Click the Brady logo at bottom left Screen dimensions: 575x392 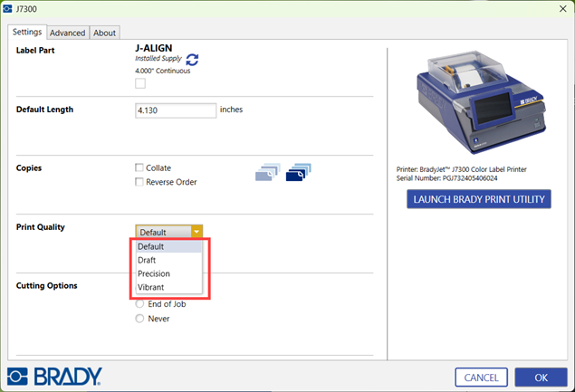55,375
